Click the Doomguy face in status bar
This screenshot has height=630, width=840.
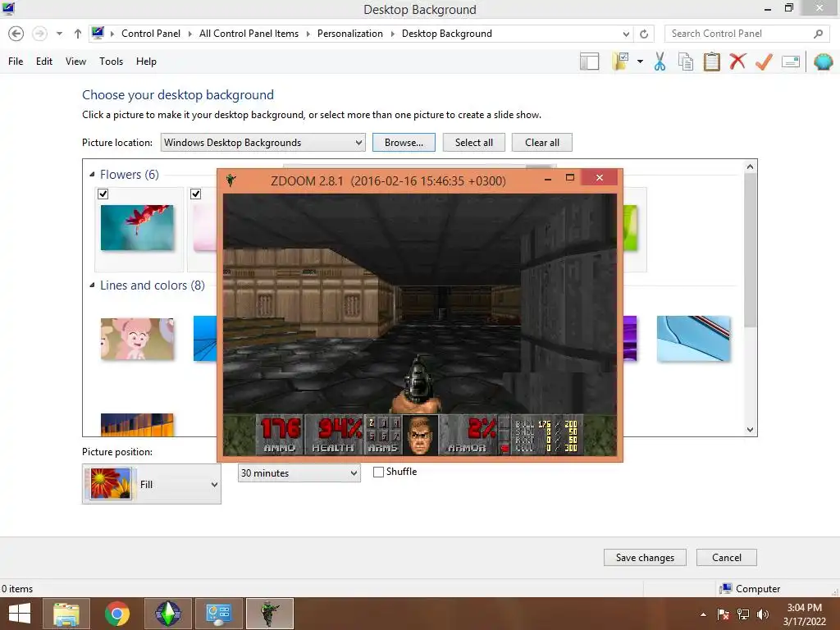[420, 435]
